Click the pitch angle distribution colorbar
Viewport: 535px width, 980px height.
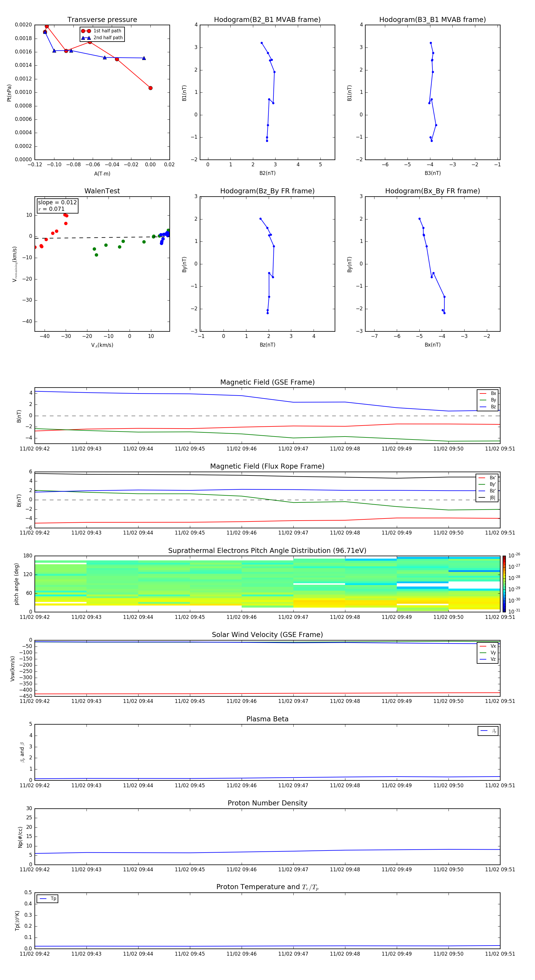click(504, 584)
